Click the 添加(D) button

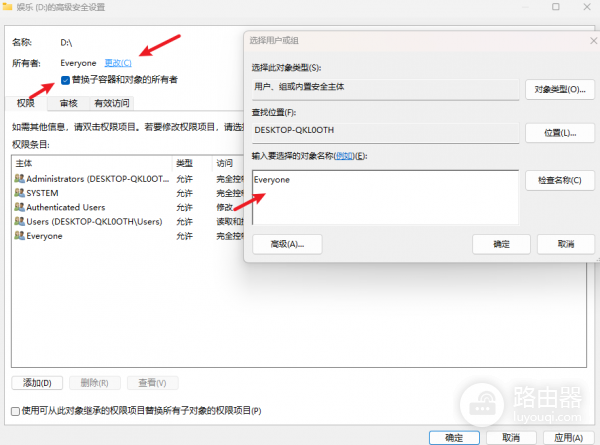click(x=37, y=383)
